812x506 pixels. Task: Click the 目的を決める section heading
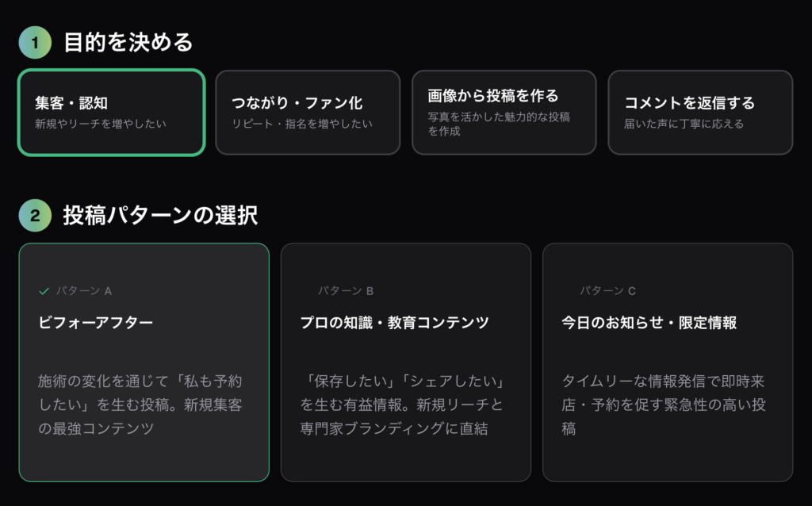click(128, 43)
